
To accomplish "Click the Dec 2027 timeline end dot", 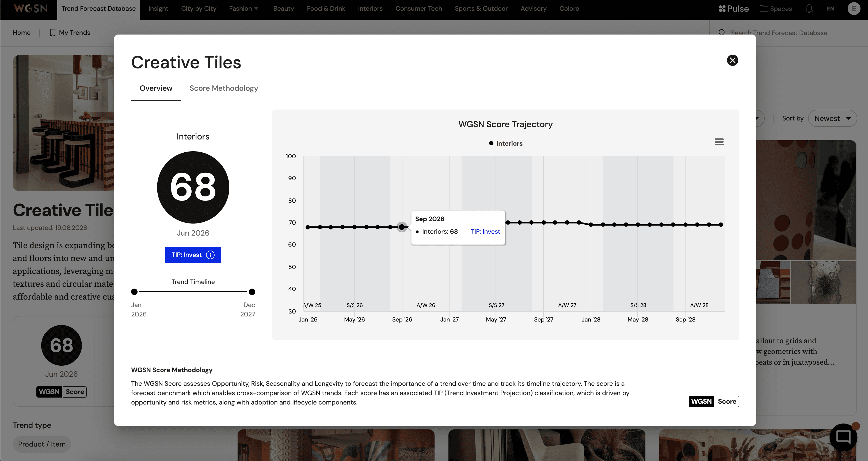I will tap(252, 292).
